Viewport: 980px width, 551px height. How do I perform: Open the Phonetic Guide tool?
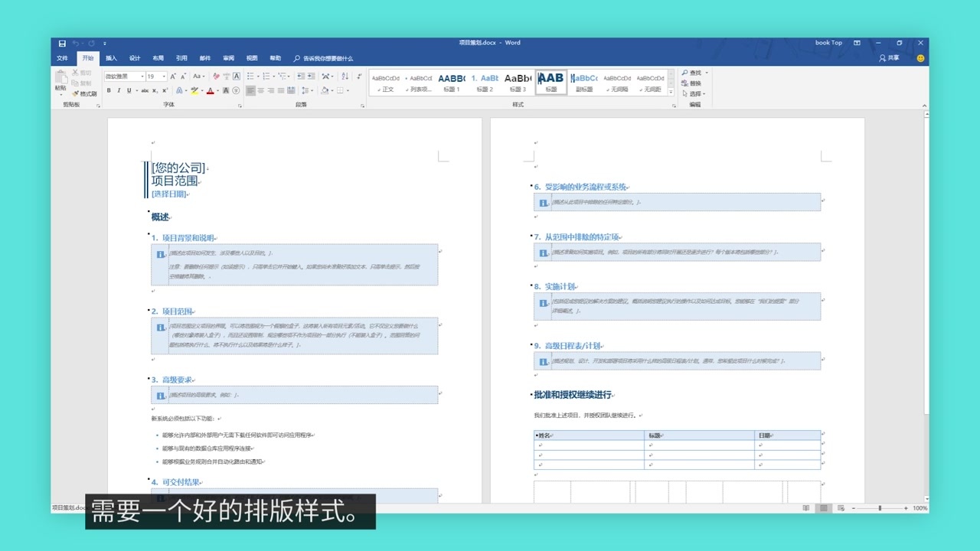tap(227, 77)
